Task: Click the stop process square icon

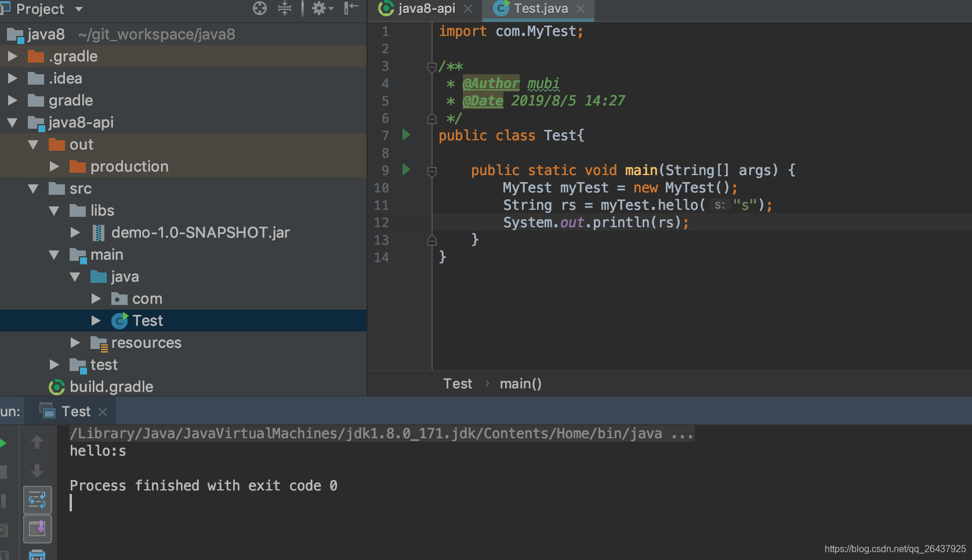Action: tap(3, 471)
